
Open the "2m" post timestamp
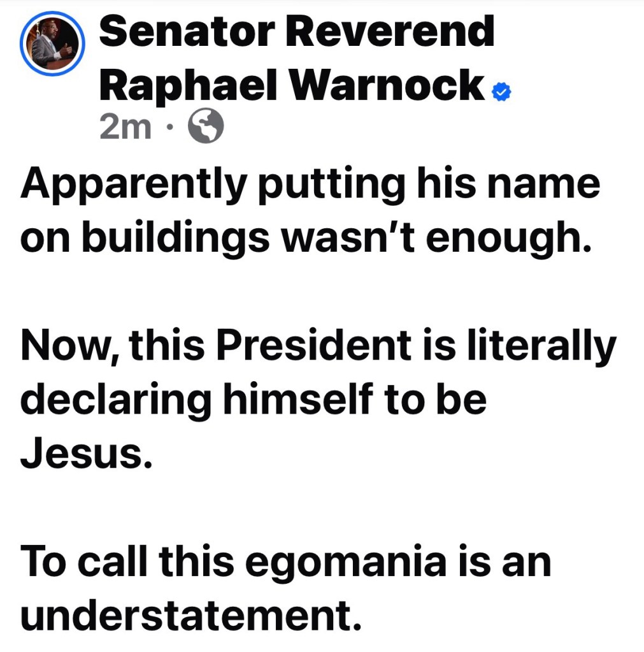[x=125, y=129]
